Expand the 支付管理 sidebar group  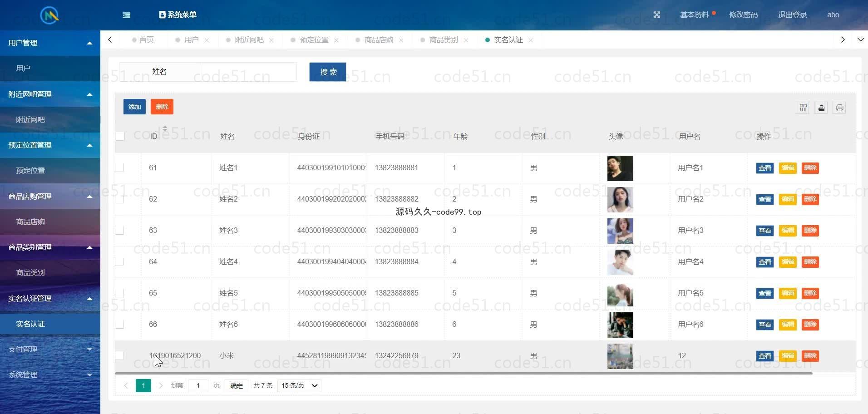point(50,349)
